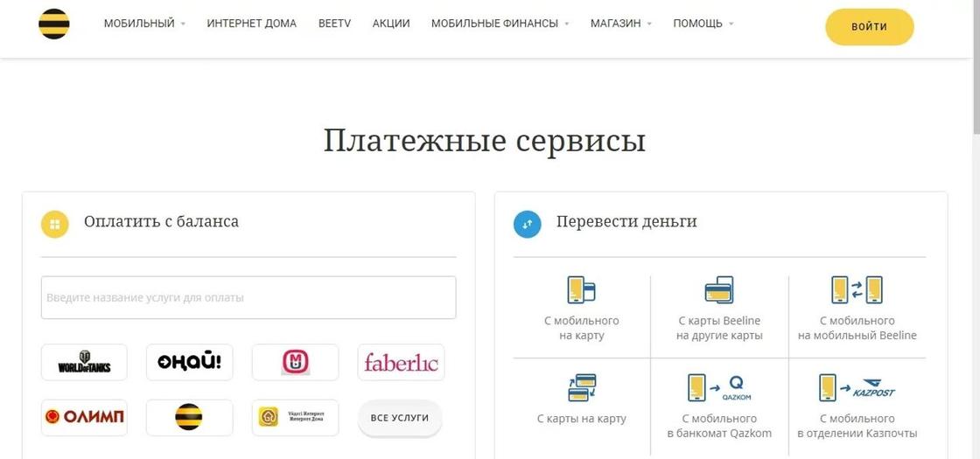The height and width of the screenshot is (459, 980).
Task: Open the Интернет дома menu item
Action: [252, 24]
